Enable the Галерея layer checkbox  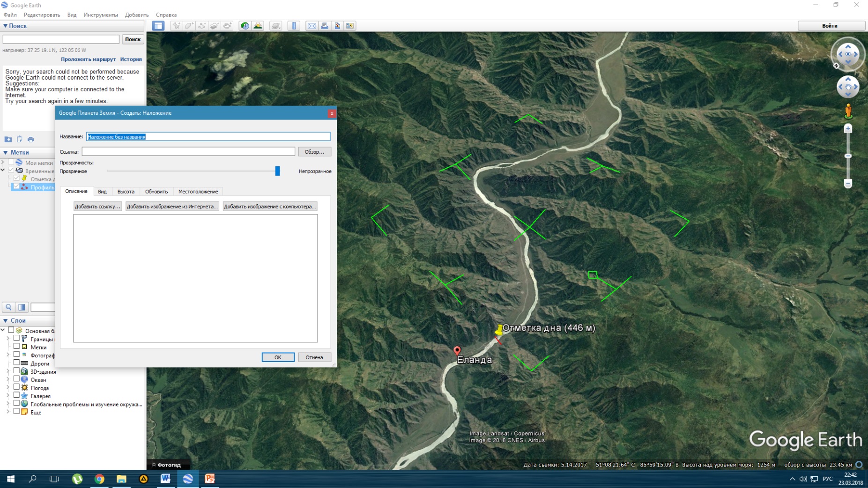click(x=16, y=395)
